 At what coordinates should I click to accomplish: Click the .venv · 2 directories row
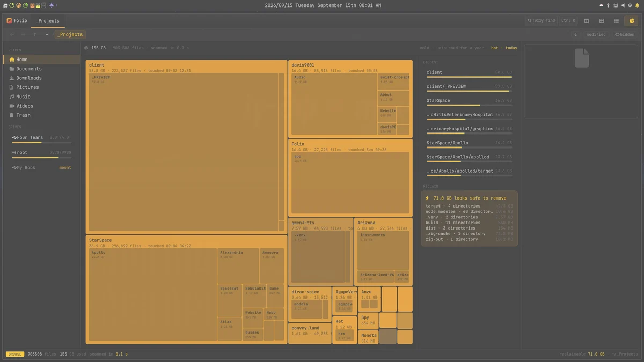click(x=469, y=217)
